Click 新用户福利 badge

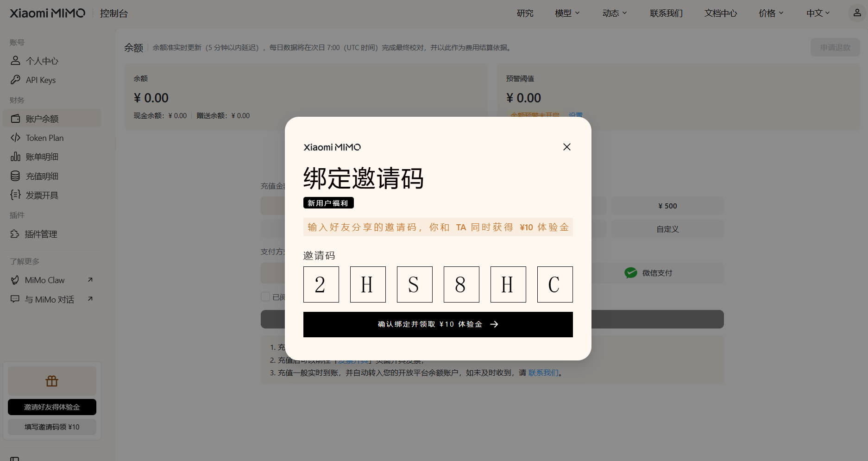tap(328, 203)
